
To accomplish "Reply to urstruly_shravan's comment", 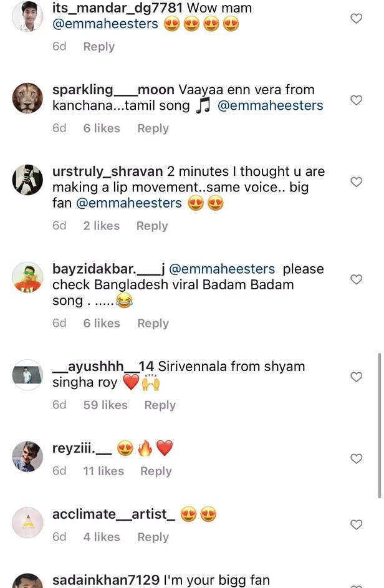I will pyautogui.click(x=152, y=226).
